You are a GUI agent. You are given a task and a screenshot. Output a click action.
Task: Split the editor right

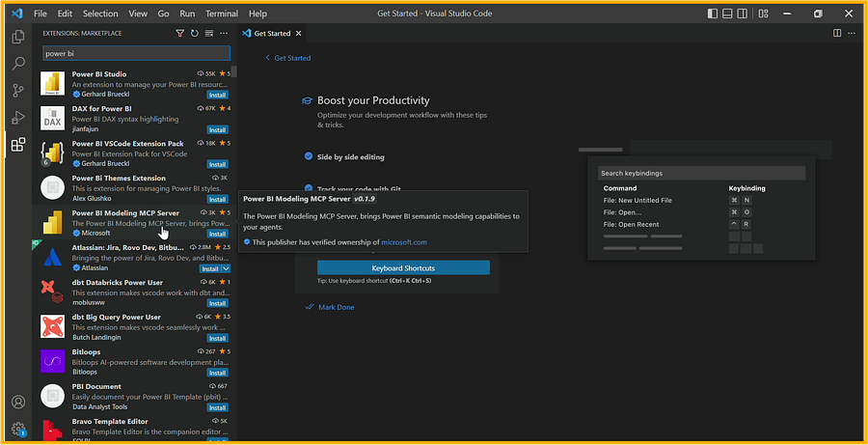coord(837,33)
